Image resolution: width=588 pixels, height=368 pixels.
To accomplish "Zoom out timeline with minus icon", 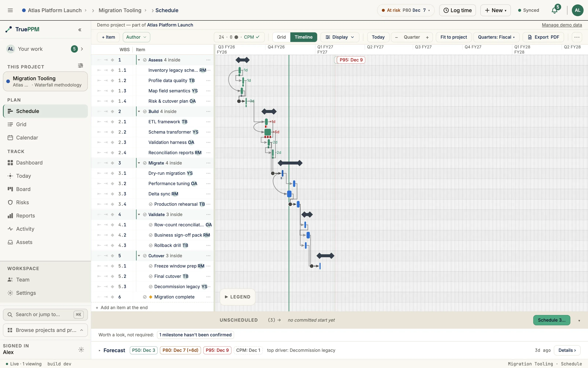I will click(x=396, y=37).
